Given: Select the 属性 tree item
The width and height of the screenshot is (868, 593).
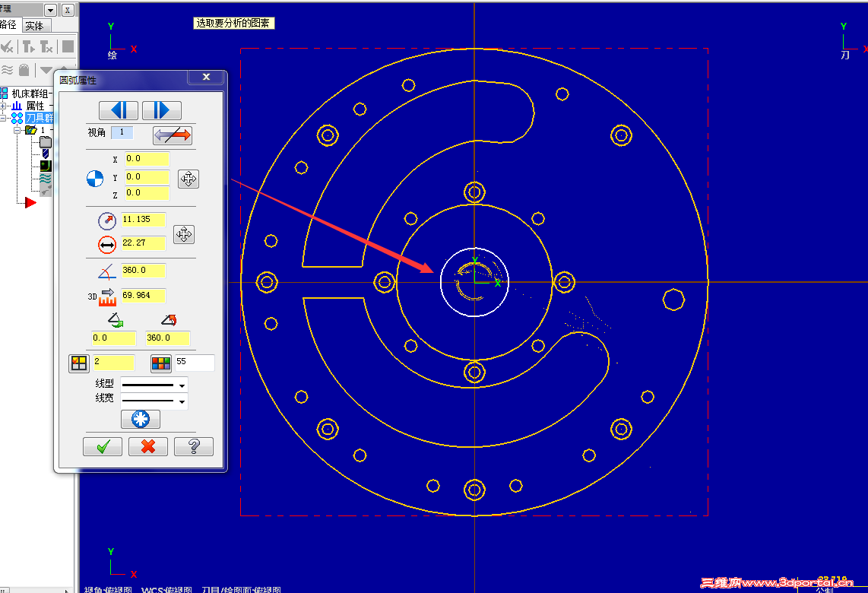Looking at the screenshot, I should [35, 105].
